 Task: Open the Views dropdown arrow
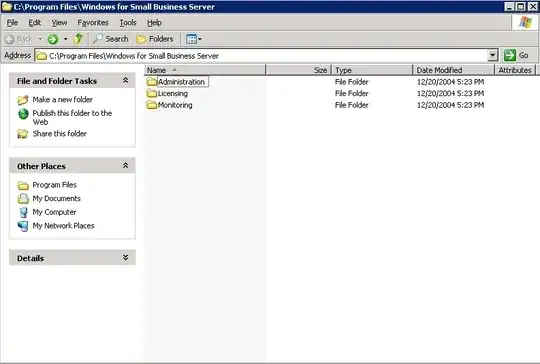point(200,39)
